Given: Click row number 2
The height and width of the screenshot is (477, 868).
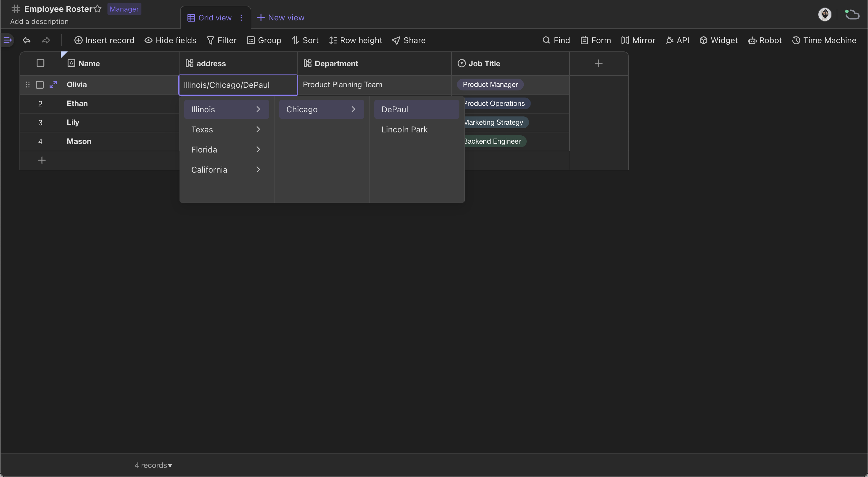Looking at the screenshot, I should coord(40,103).
